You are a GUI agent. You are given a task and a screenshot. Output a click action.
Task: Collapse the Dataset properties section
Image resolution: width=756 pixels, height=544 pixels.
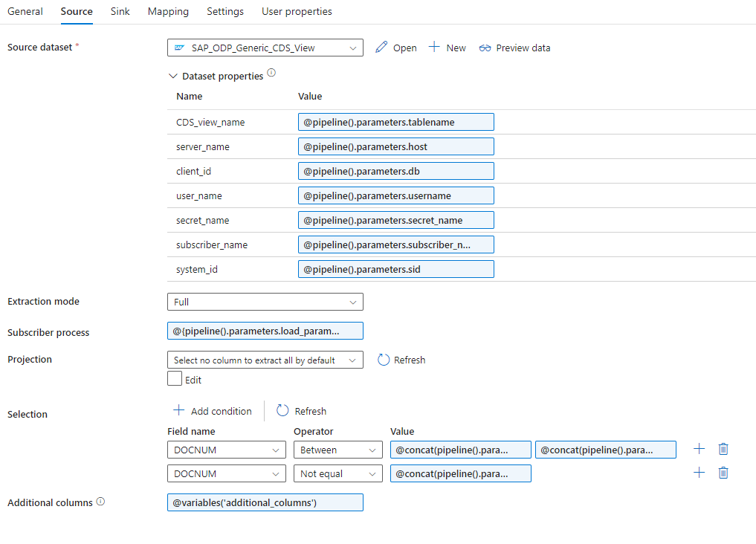pyautogui.click(x=173, y=76)
